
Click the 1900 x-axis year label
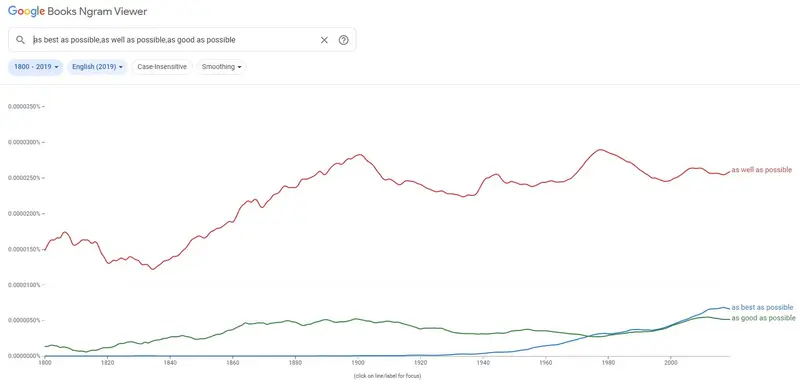(x=358, y=362)
